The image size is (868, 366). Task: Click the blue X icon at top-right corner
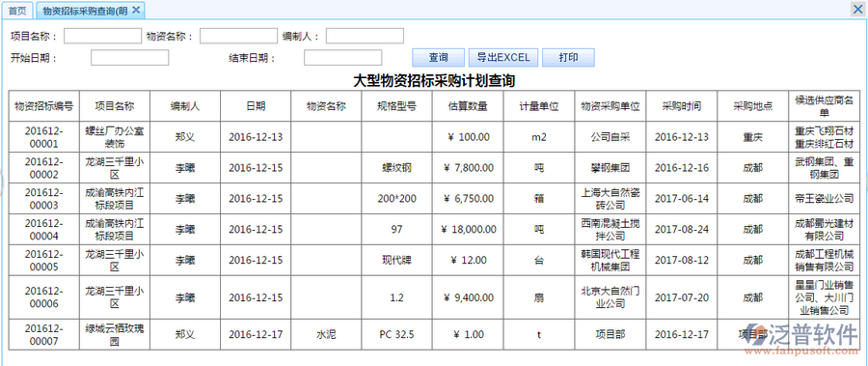pos(858,9)
